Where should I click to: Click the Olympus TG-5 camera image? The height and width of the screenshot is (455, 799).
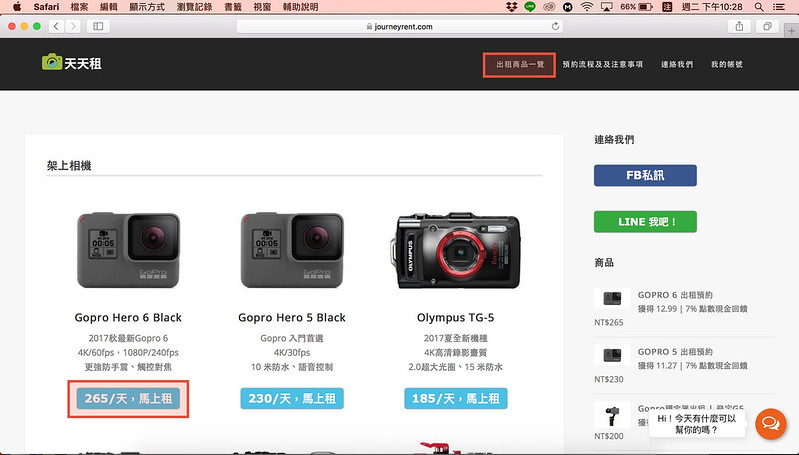point(456,251)
